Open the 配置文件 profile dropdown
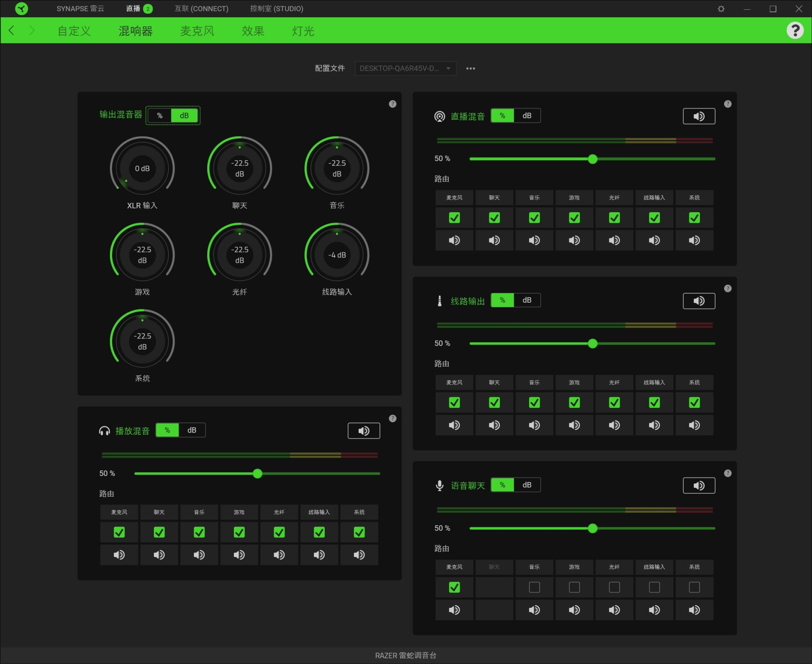 [405, 68]
